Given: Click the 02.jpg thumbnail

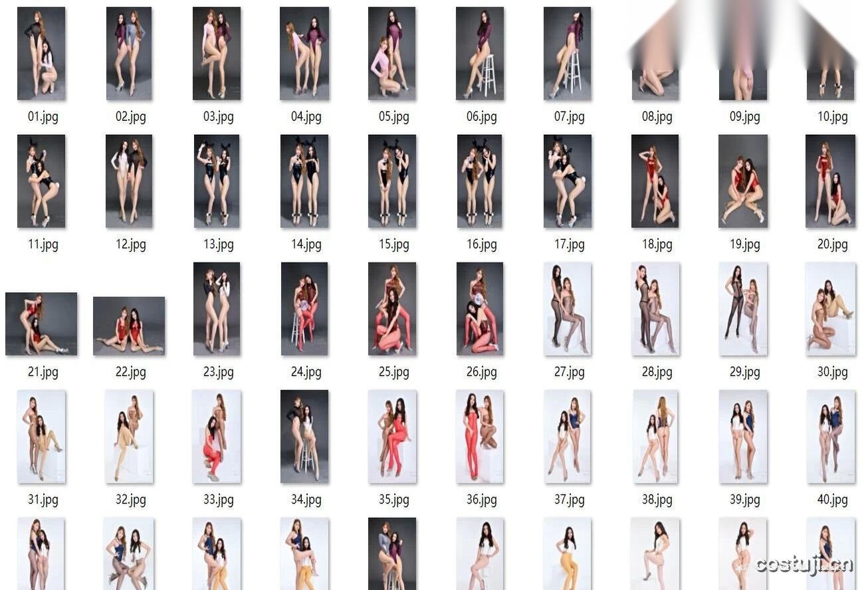Looking at the screenshot, I should tap(129, 54).
